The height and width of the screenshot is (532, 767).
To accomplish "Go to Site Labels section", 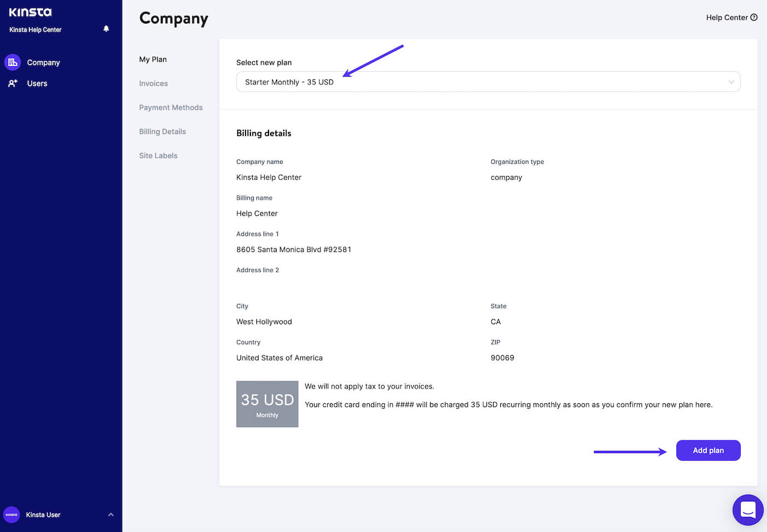I will point(158,156).
